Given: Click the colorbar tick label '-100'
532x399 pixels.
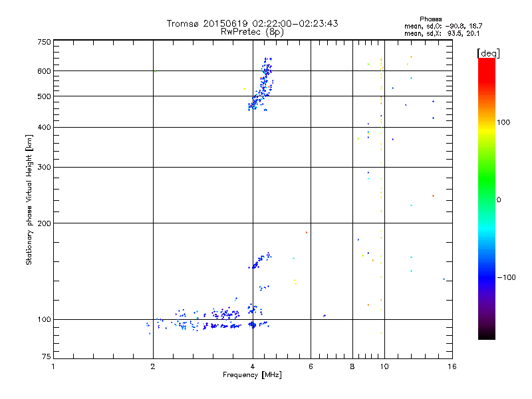Looking at the screenshot, I should tap(506, 277).
